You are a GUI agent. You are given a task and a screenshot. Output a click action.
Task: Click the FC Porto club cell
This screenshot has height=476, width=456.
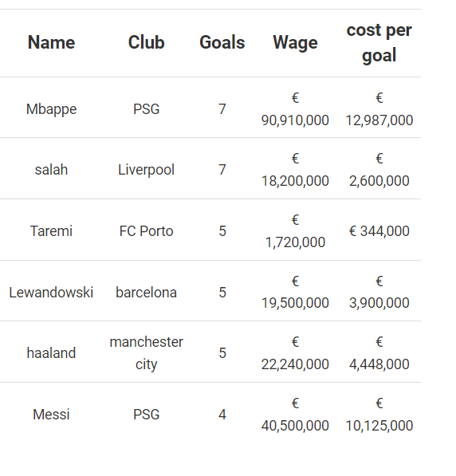click(x=146, y=231)
